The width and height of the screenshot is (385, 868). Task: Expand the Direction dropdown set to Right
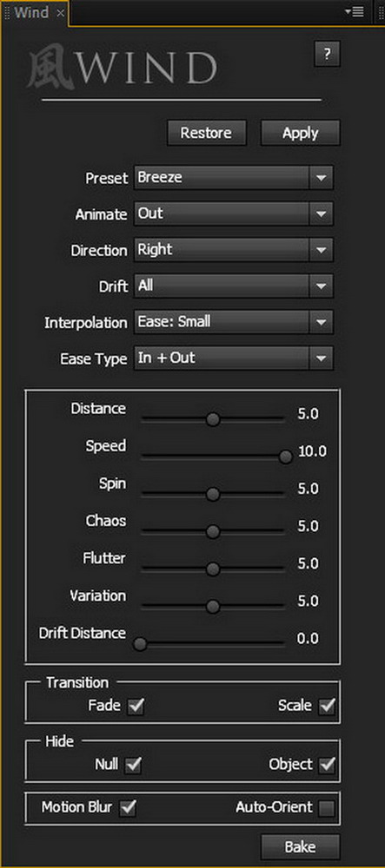point(233,250)
